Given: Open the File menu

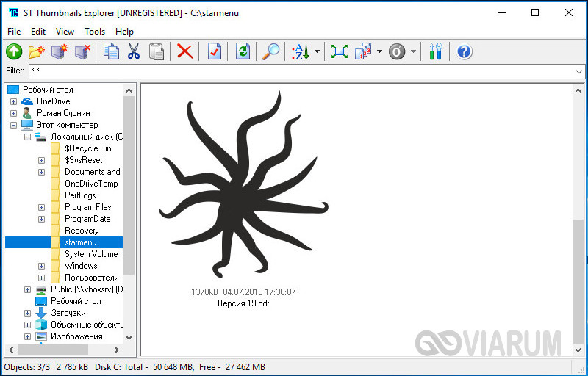Looking at the screenshot, I should tap(14, 32).
